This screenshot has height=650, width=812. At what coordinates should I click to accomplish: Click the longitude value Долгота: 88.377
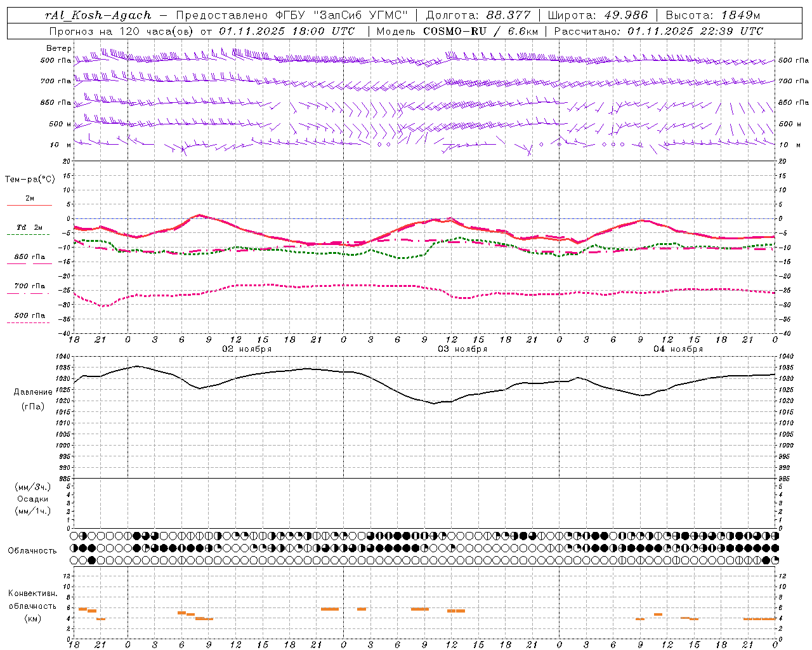tap(478, 15)
